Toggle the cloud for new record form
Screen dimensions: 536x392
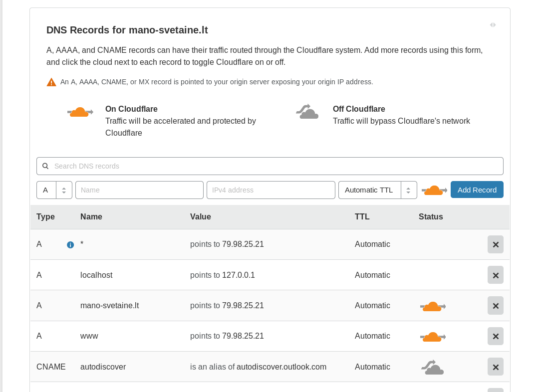[434, 190]
